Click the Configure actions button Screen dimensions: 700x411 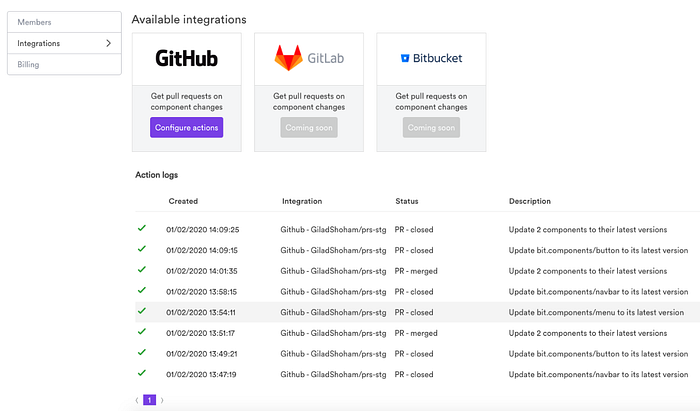pos(187,128)
